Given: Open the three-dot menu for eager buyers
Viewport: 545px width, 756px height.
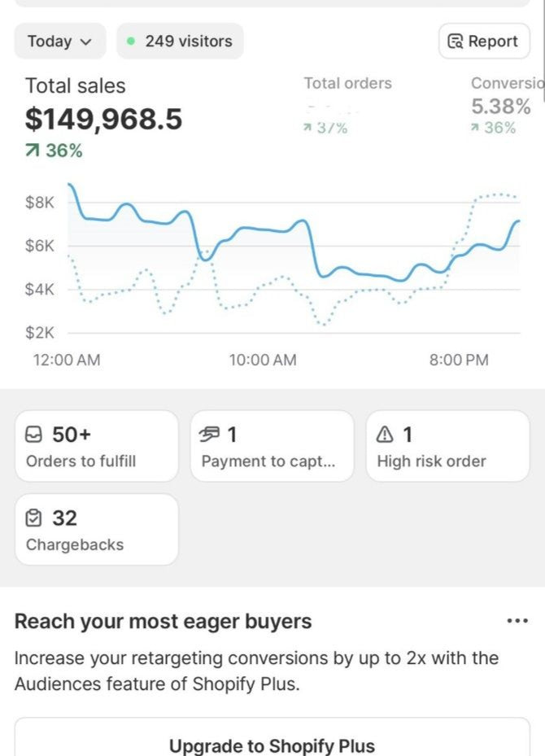Looking at the screenshot, I should pos(517,621).
